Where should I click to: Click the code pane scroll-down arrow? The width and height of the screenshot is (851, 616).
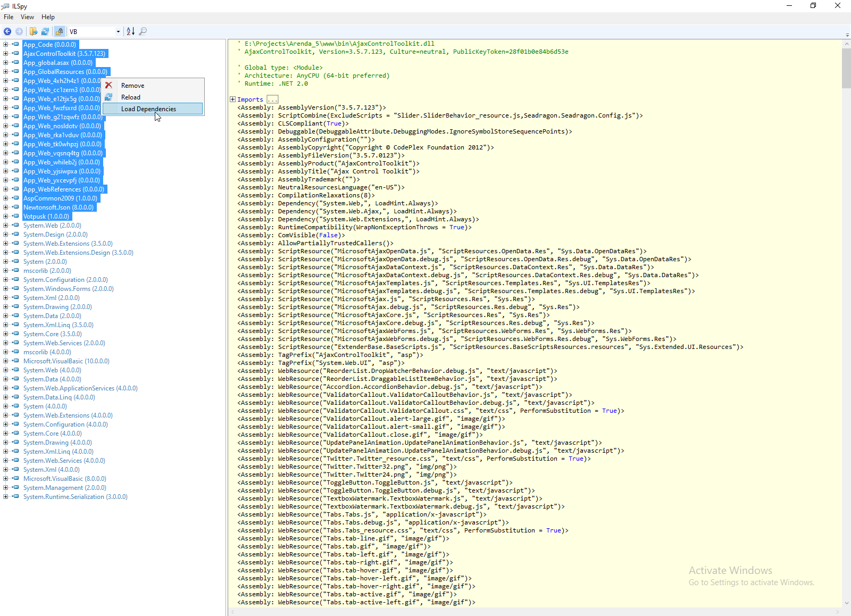(846, 603)
